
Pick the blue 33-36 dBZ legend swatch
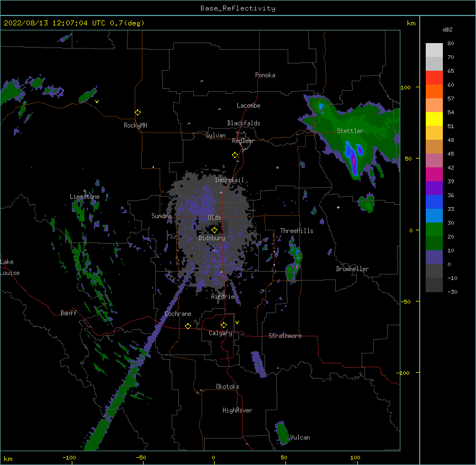click(434, 202)
